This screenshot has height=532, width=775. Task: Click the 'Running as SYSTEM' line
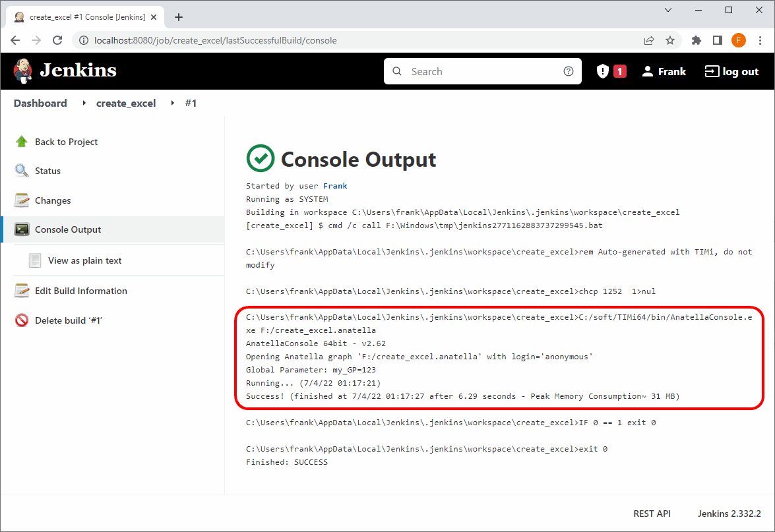[287, 199]
